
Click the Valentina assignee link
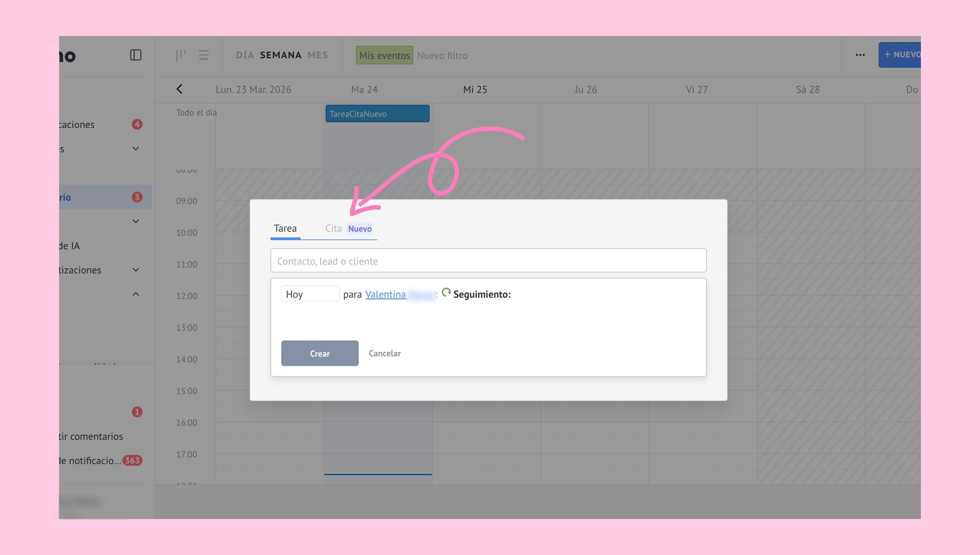coord(385,294)
